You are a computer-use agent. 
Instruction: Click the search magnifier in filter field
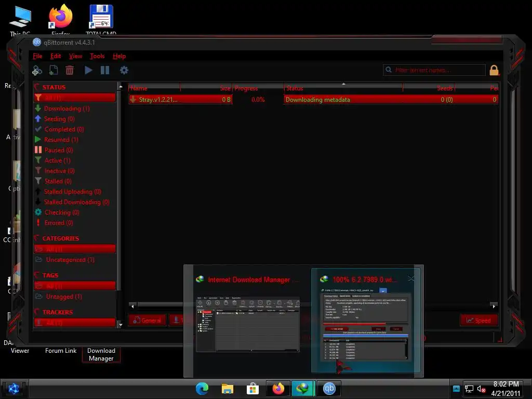[389, 70]
